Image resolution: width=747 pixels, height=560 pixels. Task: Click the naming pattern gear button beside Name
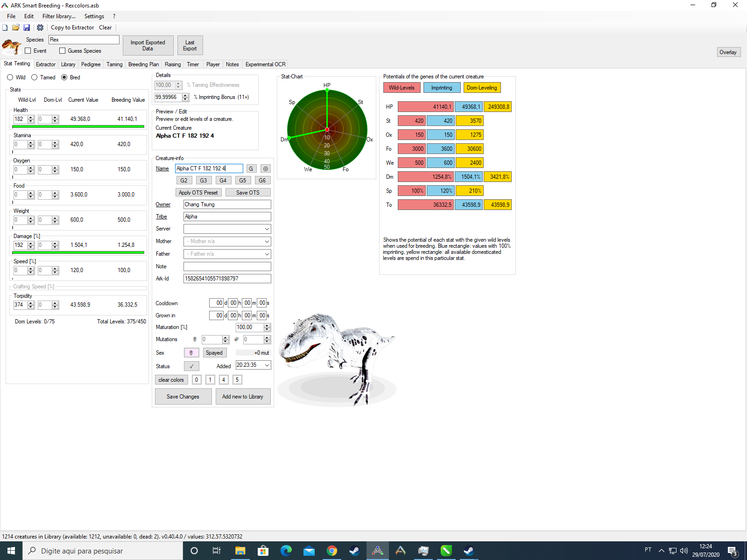(266, 168)
